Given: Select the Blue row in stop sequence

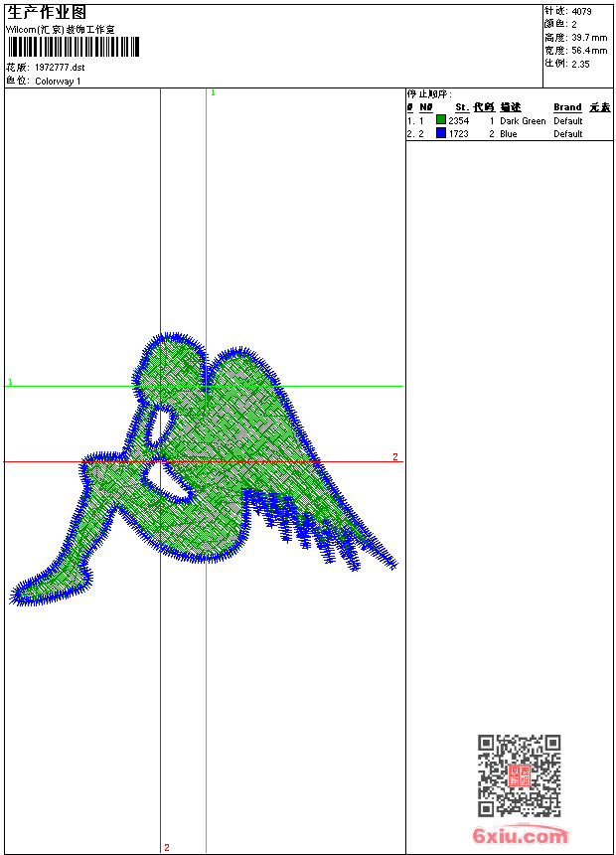Looking at the screenshot, I should click(x=507, y=133).
